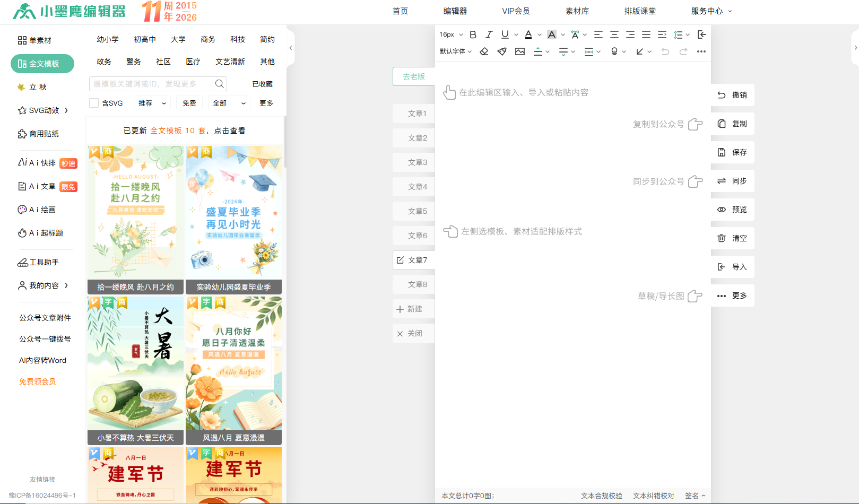Click the redo arrow in the toolbar
Image resolution: width=859 pixels, height=504 pixels.
click(x=683, y=51)
